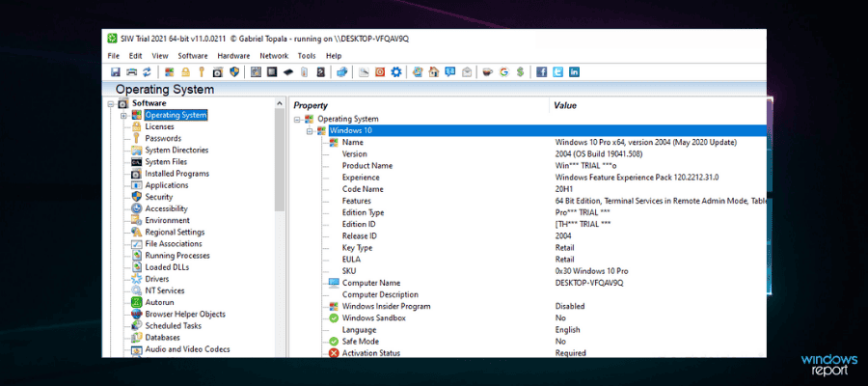
Task: Collapse Operating System node in Property pane
Action: 297,119
